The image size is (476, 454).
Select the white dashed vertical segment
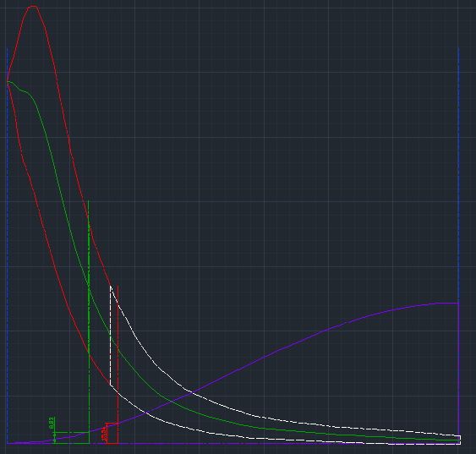click(x=110, y=336)
